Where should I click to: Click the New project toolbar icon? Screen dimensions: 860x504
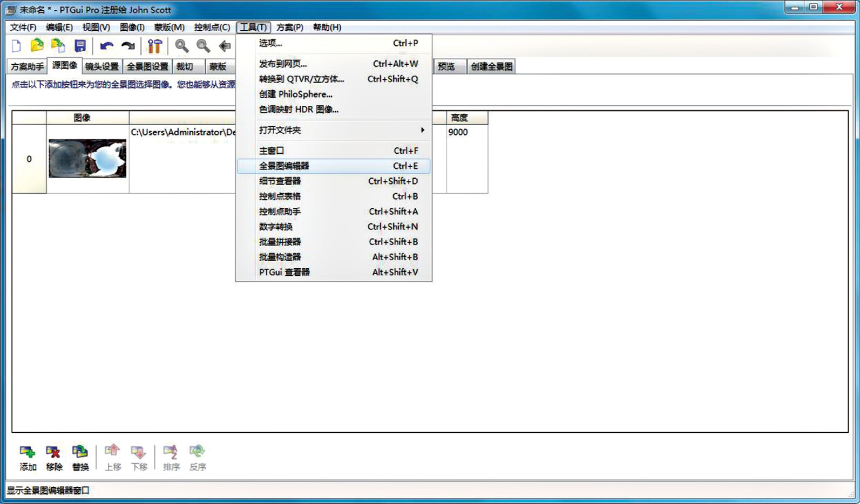(16, 46)
